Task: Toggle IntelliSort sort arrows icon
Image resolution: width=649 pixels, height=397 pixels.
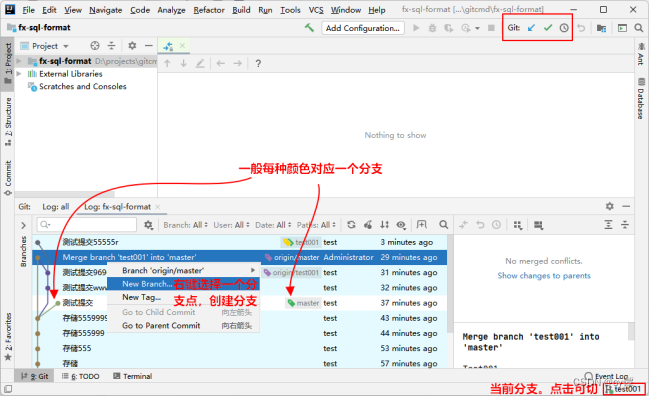Action: [x=385, y=224]
